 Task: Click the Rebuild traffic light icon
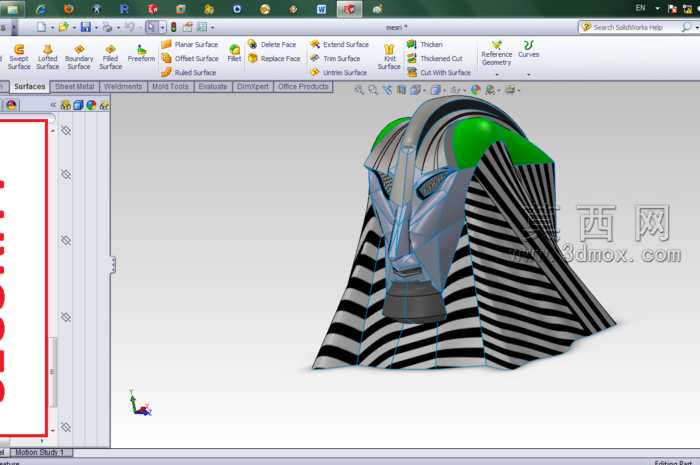pyautogui.click(x=173, y=27)
